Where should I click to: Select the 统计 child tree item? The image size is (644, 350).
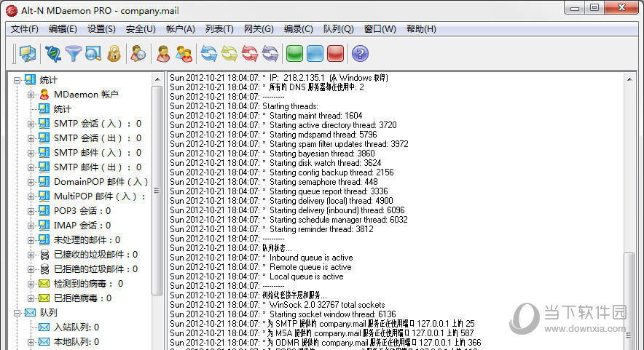[x=62, y=109]
